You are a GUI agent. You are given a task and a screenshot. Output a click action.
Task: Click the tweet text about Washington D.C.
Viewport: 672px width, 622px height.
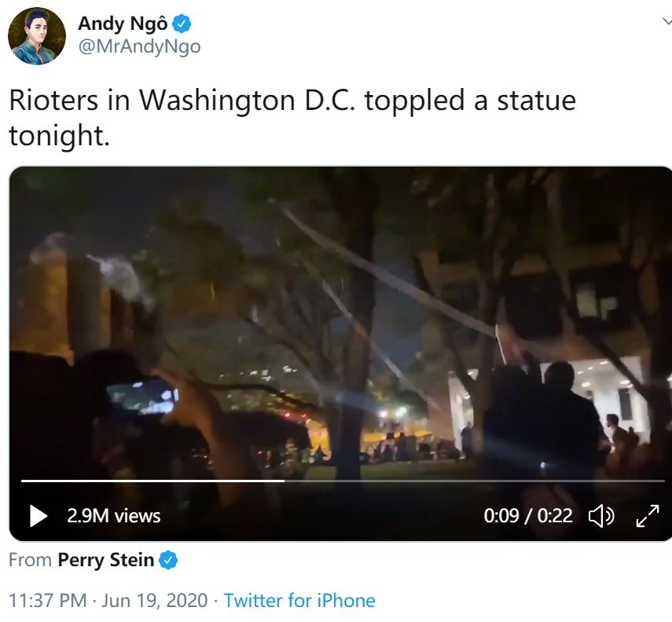292,101
